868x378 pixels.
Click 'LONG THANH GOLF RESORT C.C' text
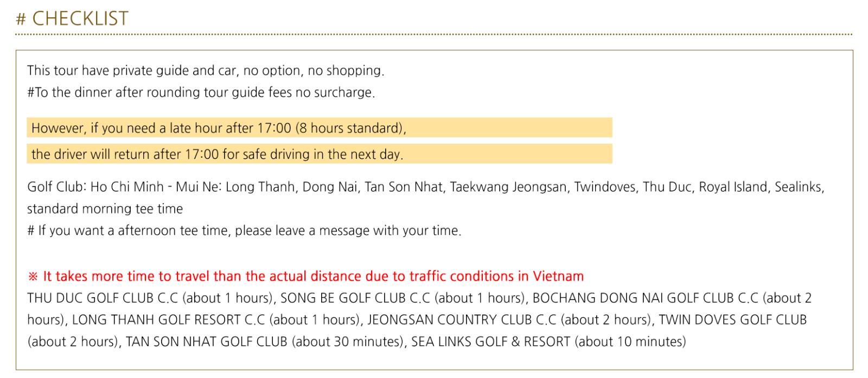click(x=168, y=319)
